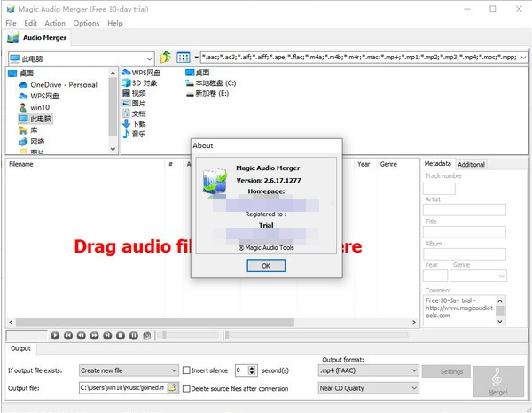Select the 音乐 music folder icon
The width and height of the screenshot is (532, 413).
pyautogui.click(x=127, y=135)
